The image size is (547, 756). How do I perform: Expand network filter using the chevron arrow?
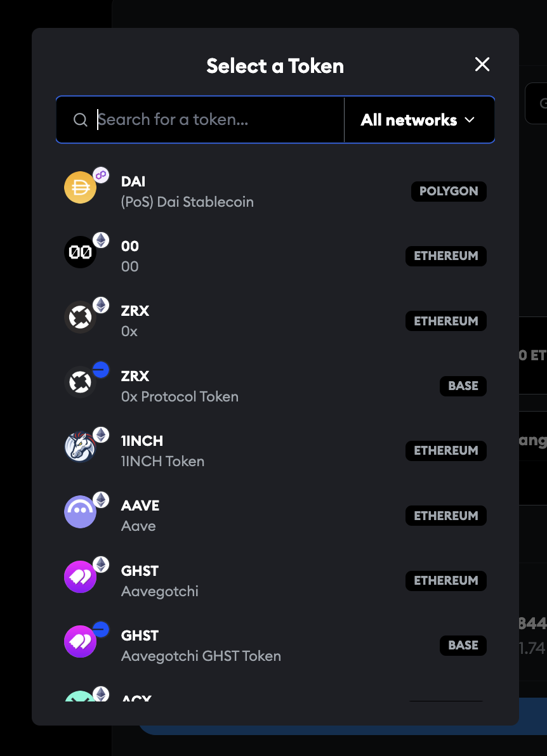pos(470,120)
